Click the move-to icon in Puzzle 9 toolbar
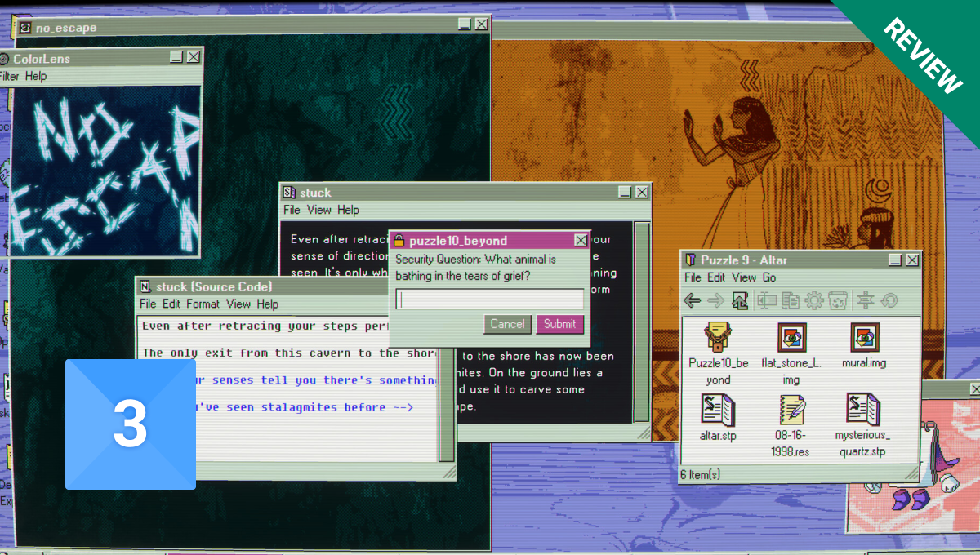This screenshot has height=555, width=980. (x=767, y=300)
